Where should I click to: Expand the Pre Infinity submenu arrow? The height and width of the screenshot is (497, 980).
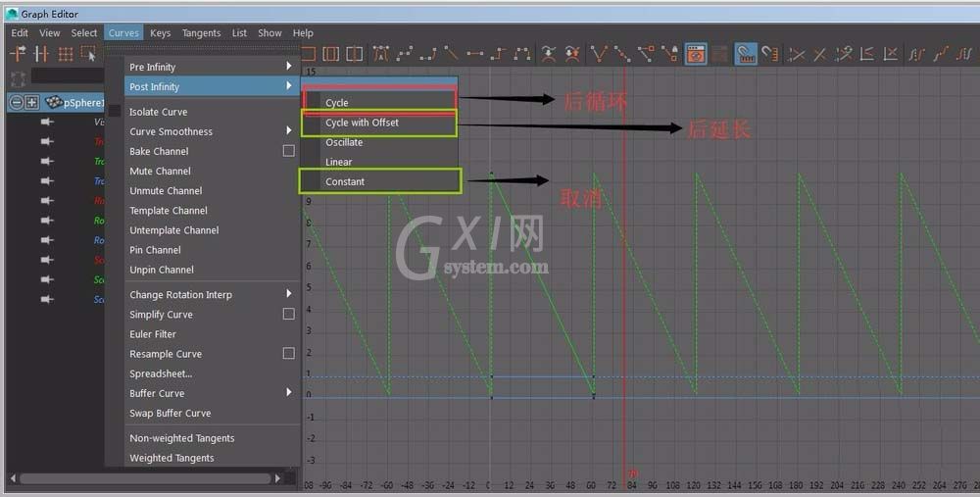tap(289, 66)
